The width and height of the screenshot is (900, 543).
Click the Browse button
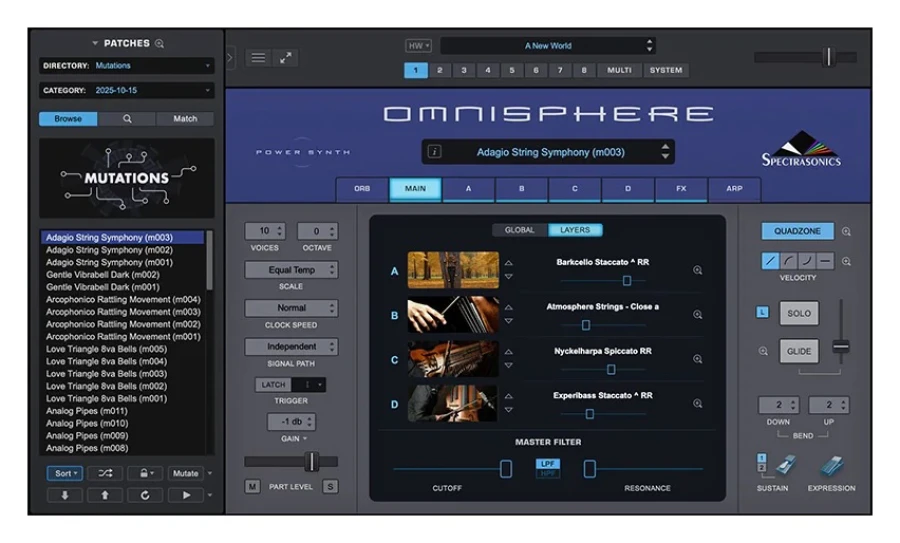(x=68, y=119)
